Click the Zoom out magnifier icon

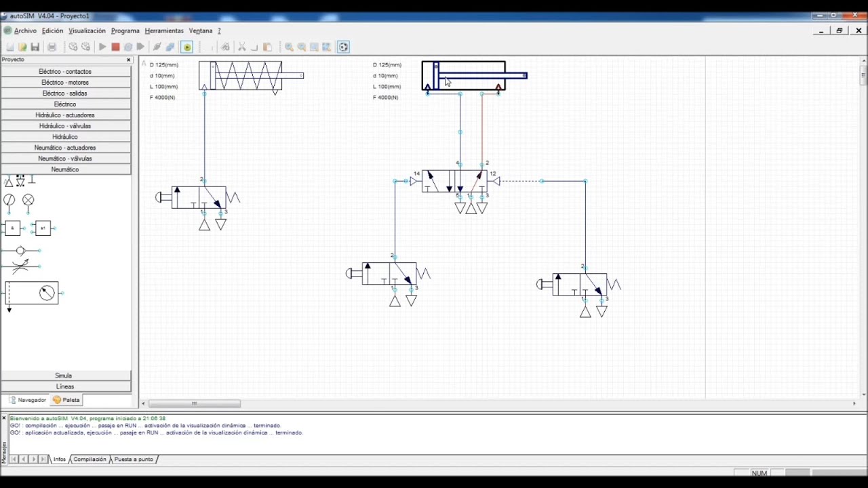point(302,47)
